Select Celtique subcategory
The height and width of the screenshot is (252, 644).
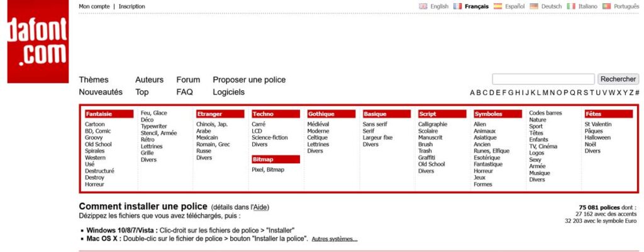(x=318, y=137)
